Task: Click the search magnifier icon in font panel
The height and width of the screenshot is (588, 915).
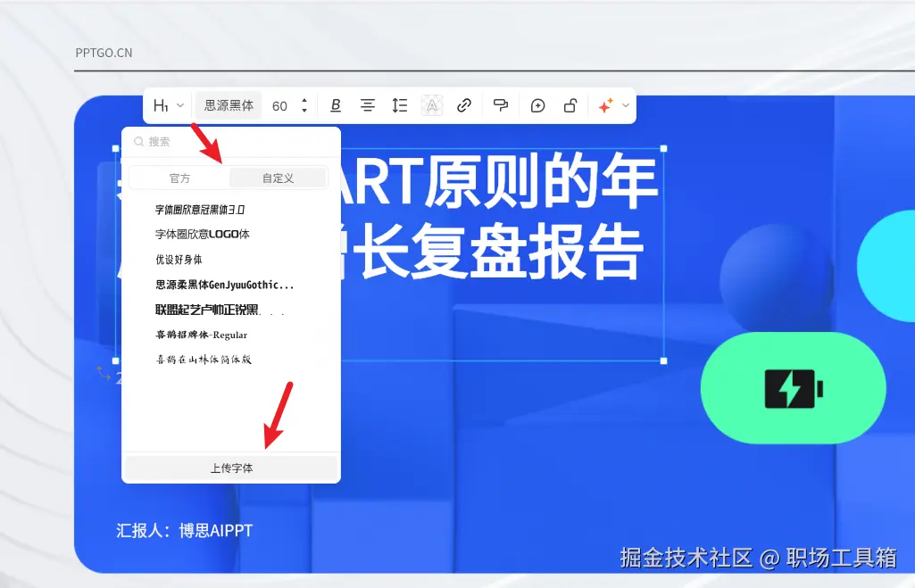Action: (x=139, y=142)
